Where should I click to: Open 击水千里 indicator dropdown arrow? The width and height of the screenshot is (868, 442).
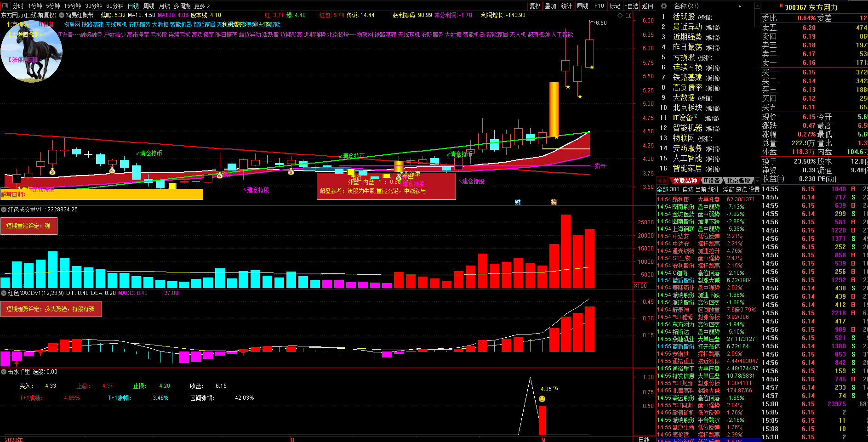[4, 372]
